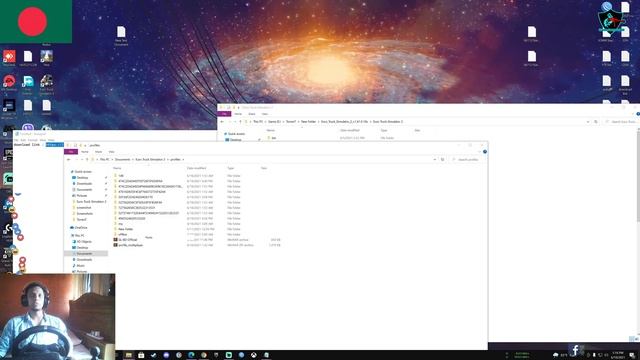Screen dimensions: 640x360
Task: Select the New Text Document desktop icon
Action: coord(121,36)
